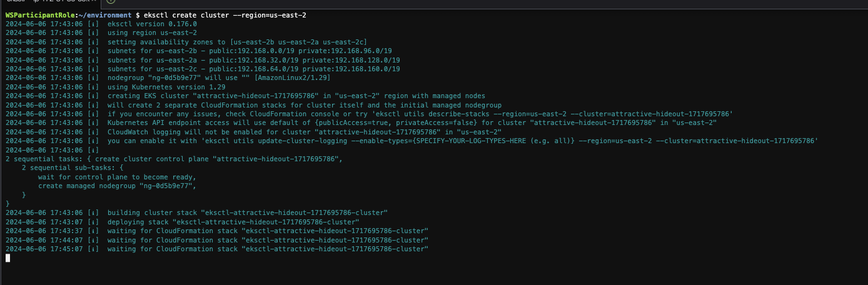Click the 'Kubernetes API endpoint access' line
Screen dimensions: 868x285
coord(361,123)
